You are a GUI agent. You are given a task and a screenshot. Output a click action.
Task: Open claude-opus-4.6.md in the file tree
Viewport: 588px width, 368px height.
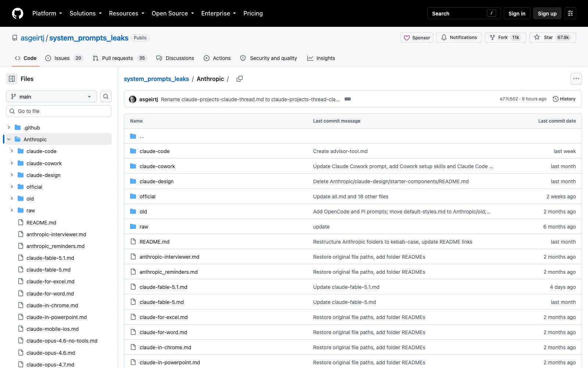[51, 353]
